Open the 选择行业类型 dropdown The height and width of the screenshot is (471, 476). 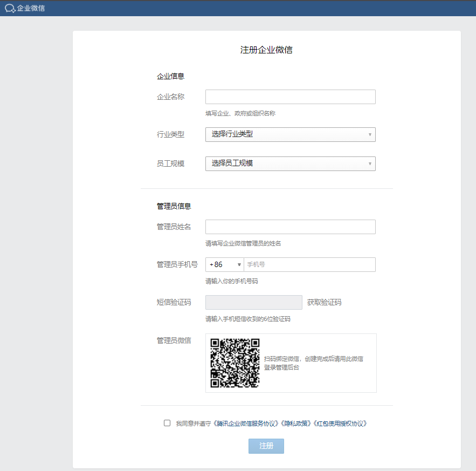tap(290, 134)
